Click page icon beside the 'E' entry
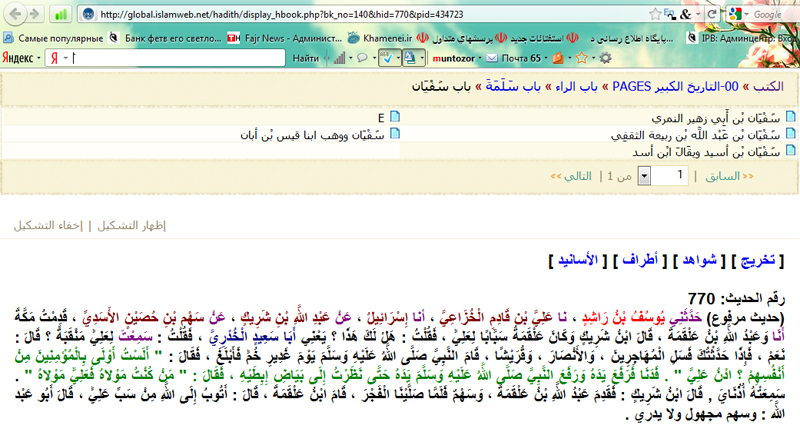The image size is (800, 432). (395, 117)
